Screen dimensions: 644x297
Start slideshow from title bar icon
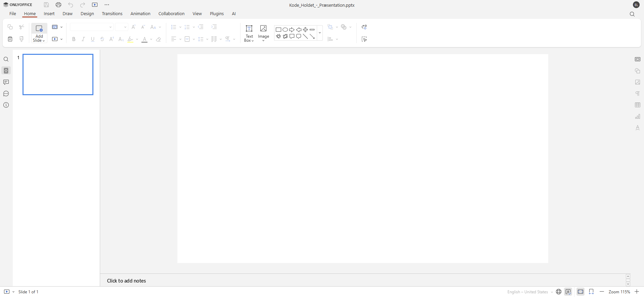pos(95,5)
